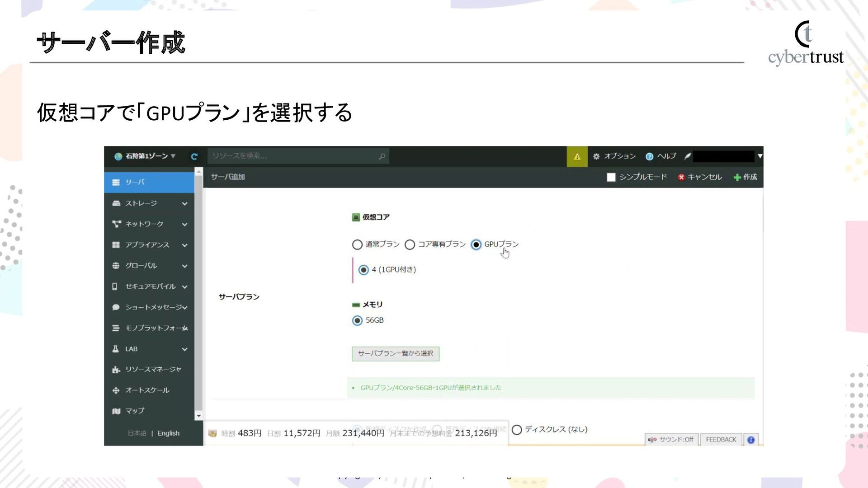Open リソースマネージャ in the sidebar
868x488 pixels.
point(149,370)
